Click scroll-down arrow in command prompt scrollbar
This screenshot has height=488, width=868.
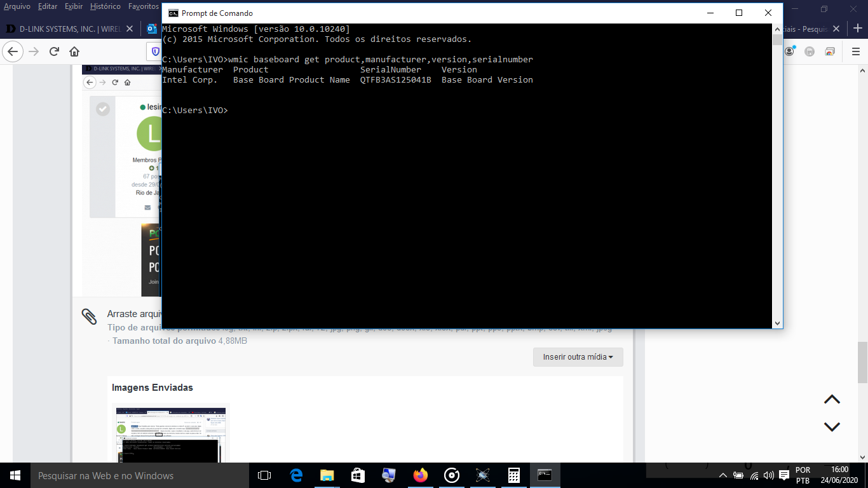pyautogui.click(x=777, y=323)
